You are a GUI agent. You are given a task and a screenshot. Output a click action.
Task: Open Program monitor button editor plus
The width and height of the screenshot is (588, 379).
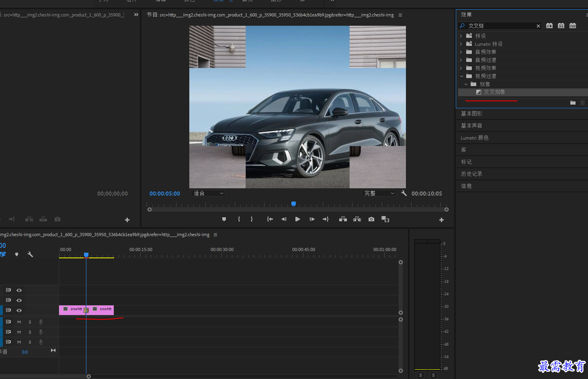click(441, 220)
